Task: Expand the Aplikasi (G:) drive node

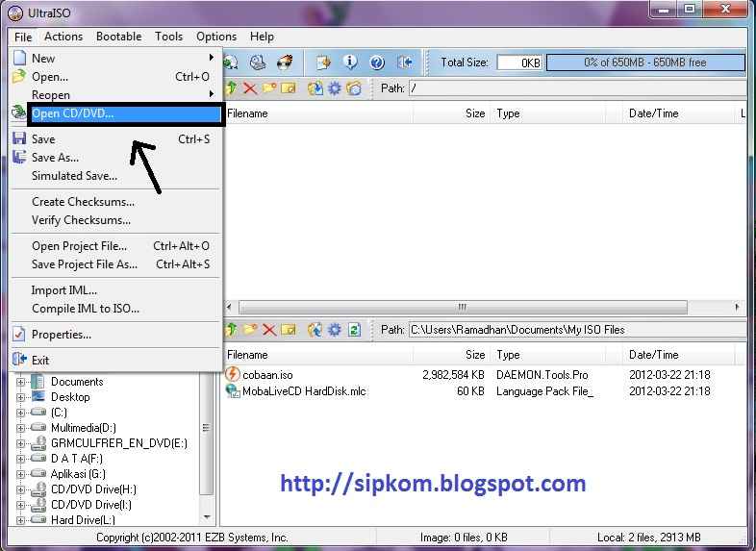Action: (x=20, y=474)
